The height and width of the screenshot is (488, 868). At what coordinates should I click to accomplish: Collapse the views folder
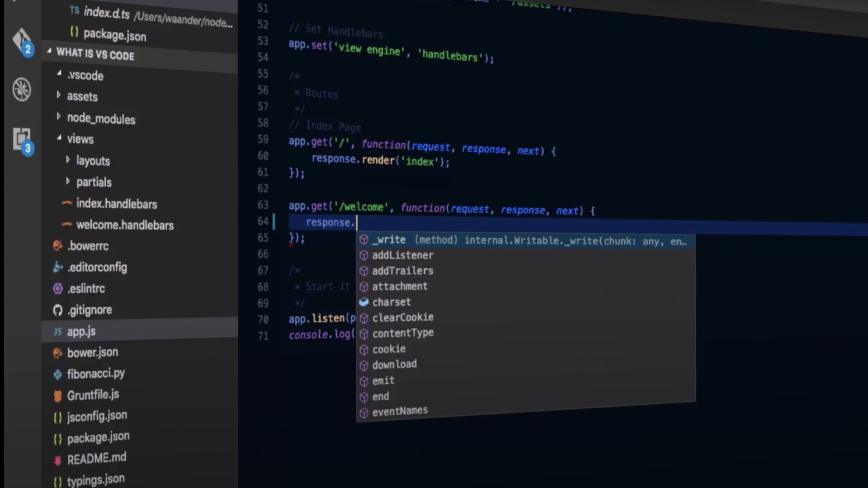(59, 137)
